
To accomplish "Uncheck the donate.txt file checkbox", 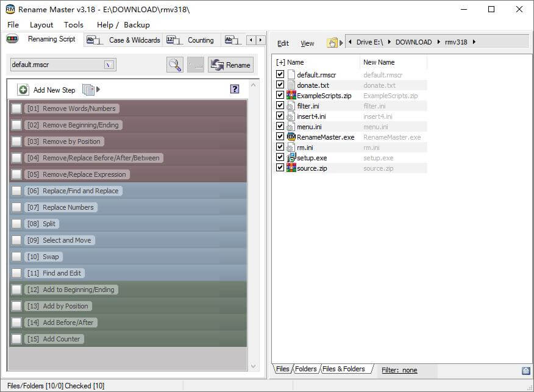I will (x=280, y=85).
